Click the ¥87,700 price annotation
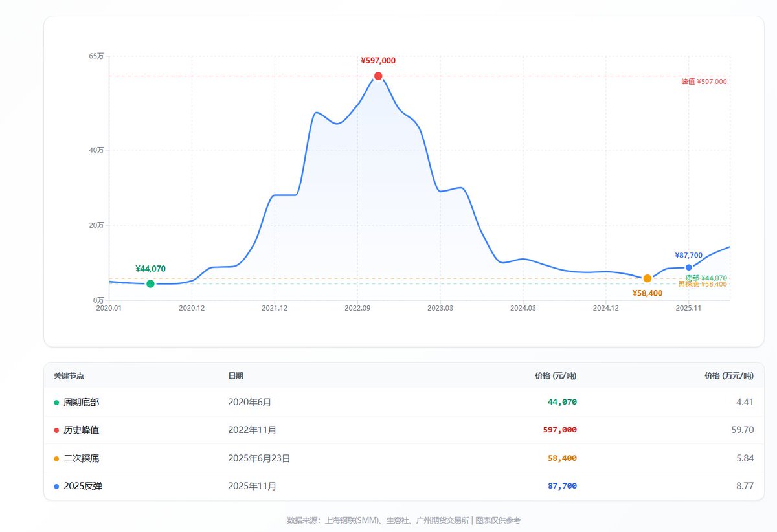This screenshot has height=532, width=777. point(688,255)
